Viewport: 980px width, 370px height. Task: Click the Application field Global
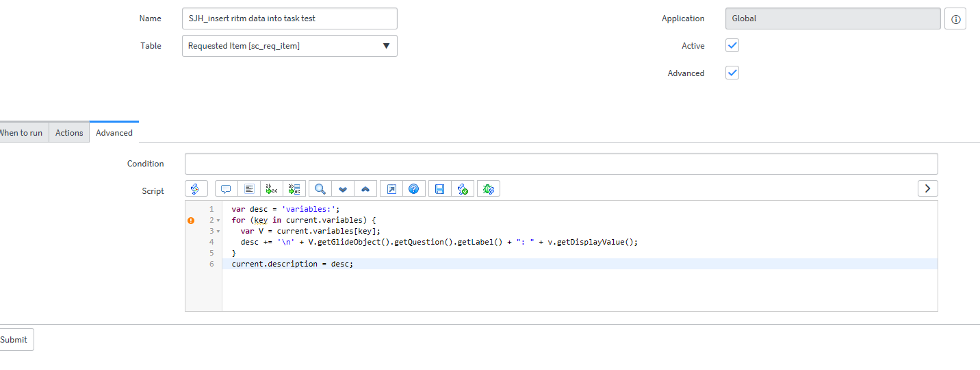pyautogui.click(x=833, y=18)
